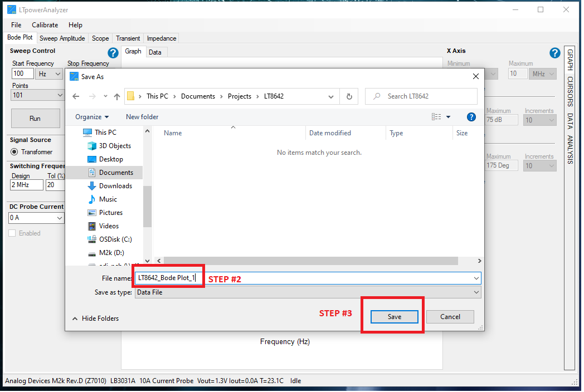Click the New folder button
Image resolution: width=584 pixels, height=392 pixels.
tap(142, 117)
